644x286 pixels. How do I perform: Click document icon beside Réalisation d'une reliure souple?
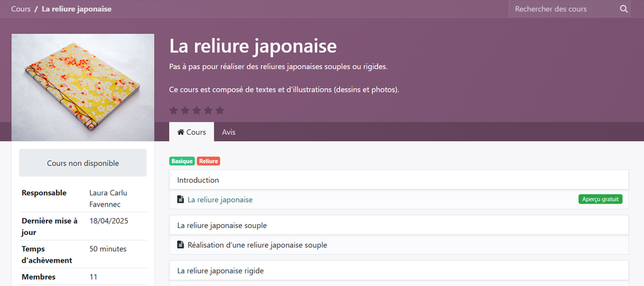[x=180, y=245]
